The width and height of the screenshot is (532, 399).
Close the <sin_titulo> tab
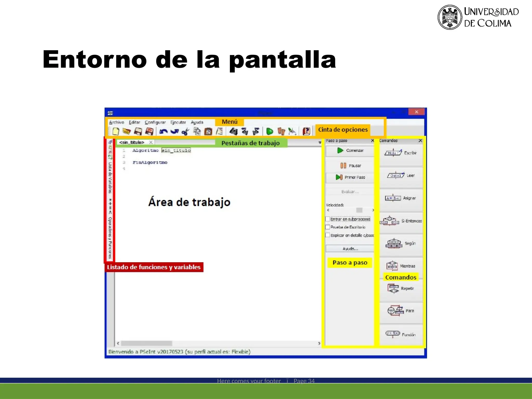click(151, 142)
